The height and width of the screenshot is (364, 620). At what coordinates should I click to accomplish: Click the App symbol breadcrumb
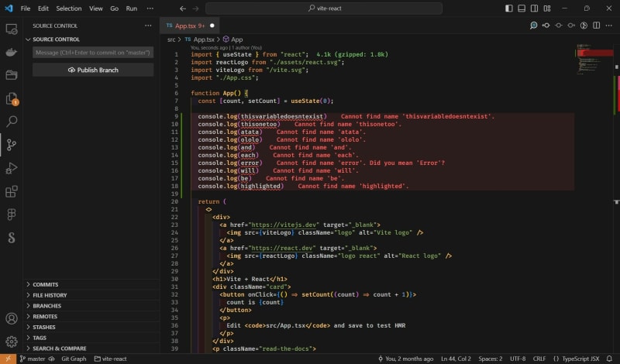(233, 39)
